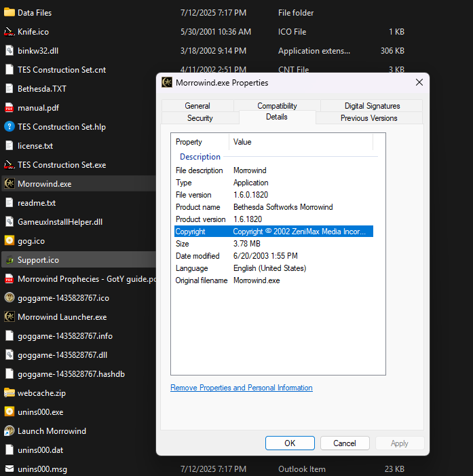Click binkw32.dll type Application extens...
Screen dimensions: 473x476
[x=314, y=51]
